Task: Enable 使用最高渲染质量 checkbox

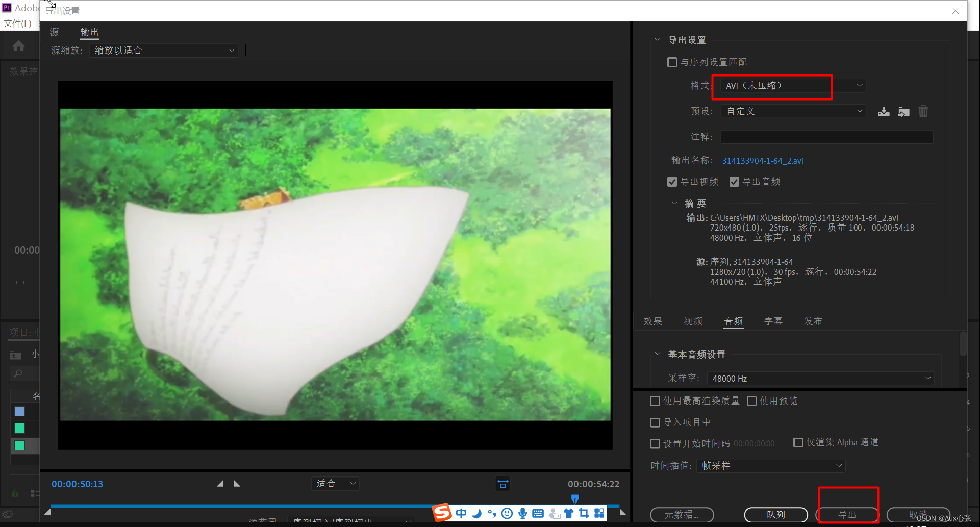Action: click(656, 401)
